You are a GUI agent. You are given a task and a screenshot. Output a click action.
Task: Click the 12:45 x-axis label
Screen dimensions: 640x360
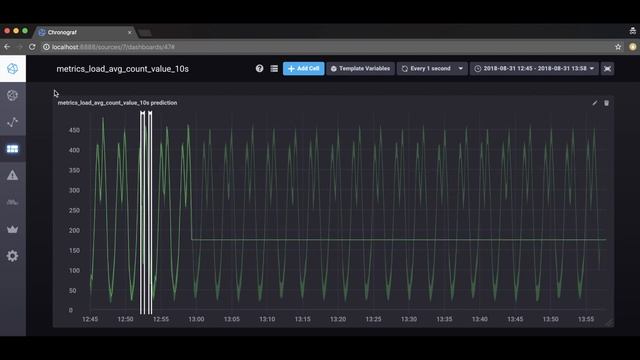[90, 319]
